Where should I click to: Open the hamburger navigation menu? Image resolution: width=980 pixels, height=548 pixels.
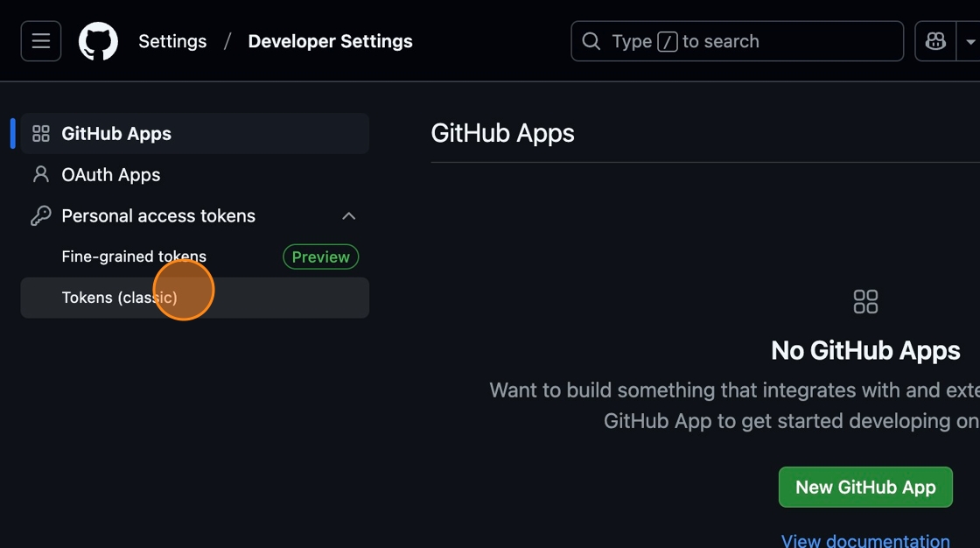click(x=41, y=41)
